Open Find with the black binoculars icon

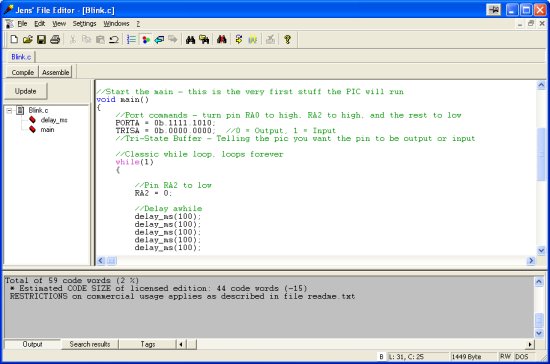pyautogui.click(x=190, y=39)
